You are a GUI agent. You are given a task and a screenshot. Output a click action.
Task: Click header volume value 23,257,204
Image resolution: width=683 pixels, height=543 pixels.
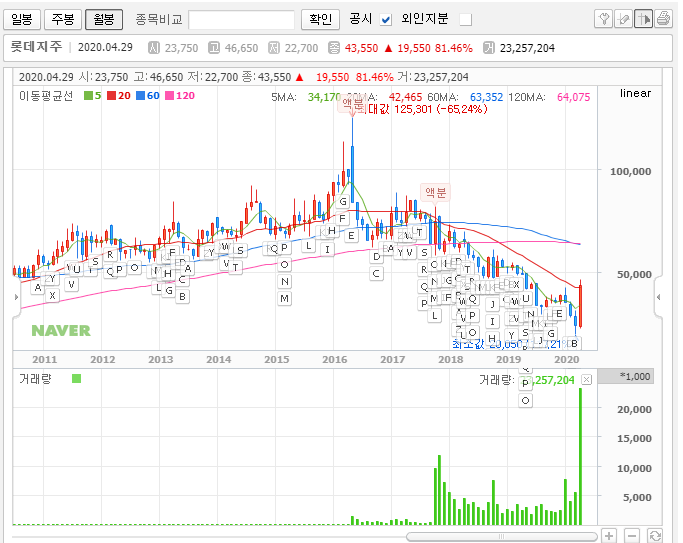tap(527, 48)
